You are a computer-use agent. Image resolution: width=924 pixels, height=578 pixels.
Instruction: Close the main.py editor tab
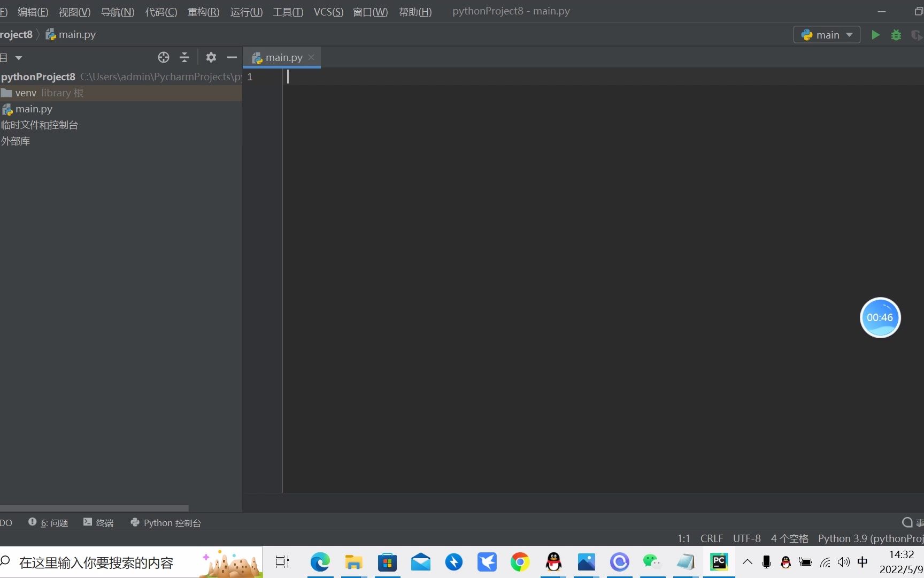pos(311,57)
